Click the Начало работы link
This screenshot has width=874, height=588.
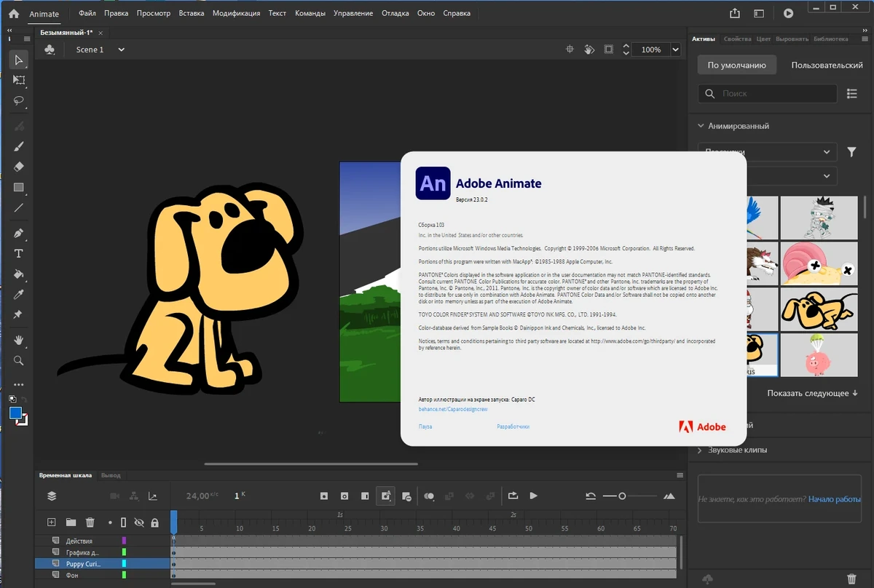click(835, 499)
